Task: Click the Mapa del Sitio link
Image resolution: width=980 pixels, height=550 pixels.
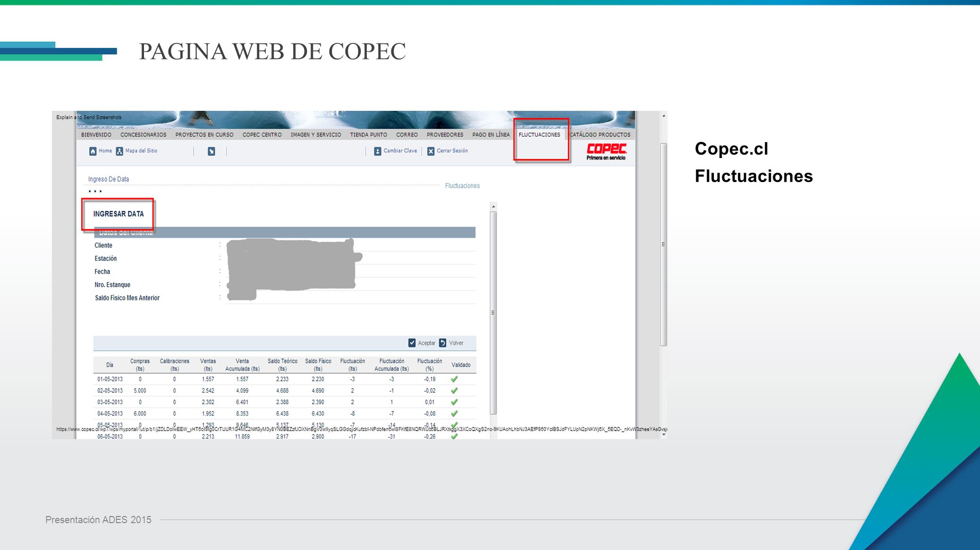Action: coord(141,151)
